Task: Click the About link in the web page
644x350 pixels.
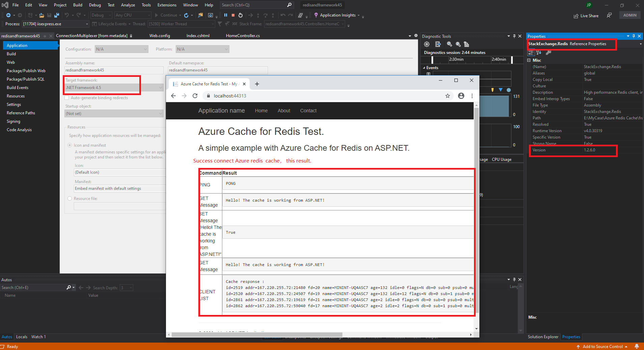Action: point(284,111)
